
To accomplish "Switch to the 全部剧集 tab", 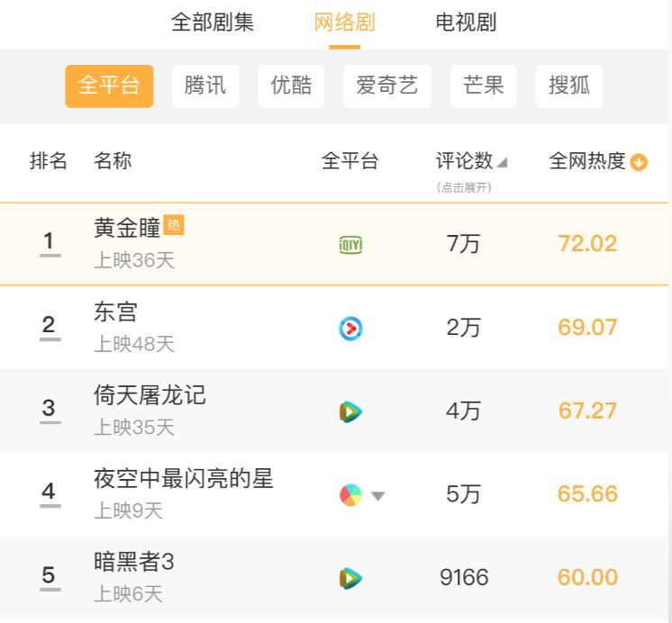I will pyautogui.click(x=213, y=23).
